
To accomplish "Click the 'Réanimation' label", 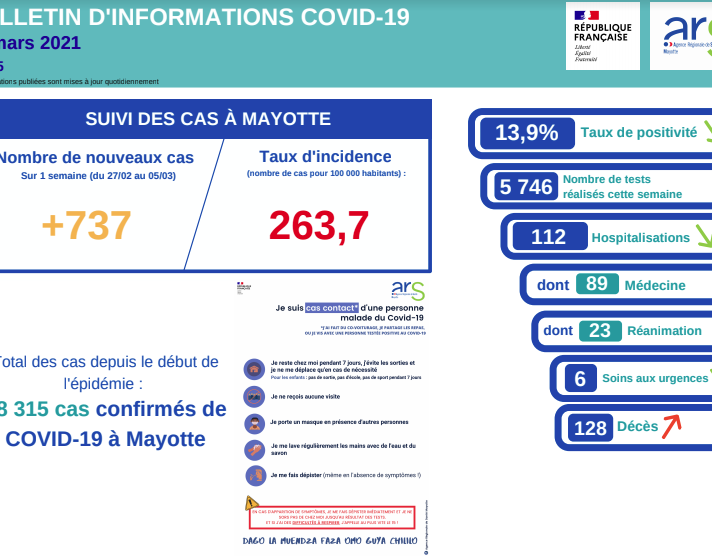I will (664, 331).
